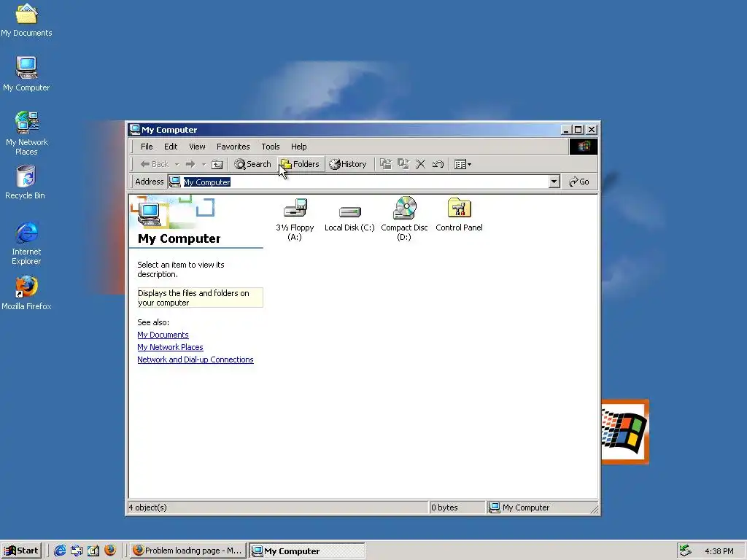
Task: Select Mozilla Firefox desktop icon
Action: point(26,293)
